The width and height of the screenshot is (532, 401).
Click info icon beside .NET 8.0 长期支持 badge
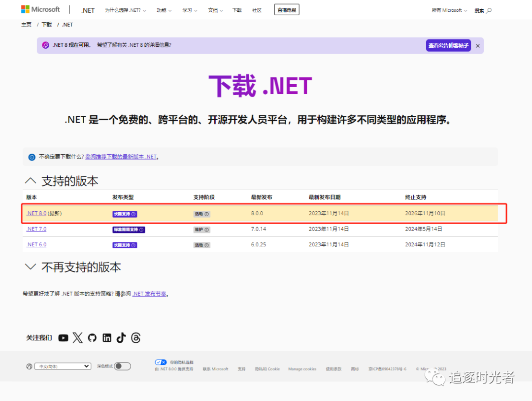click(x=134, y=214)
